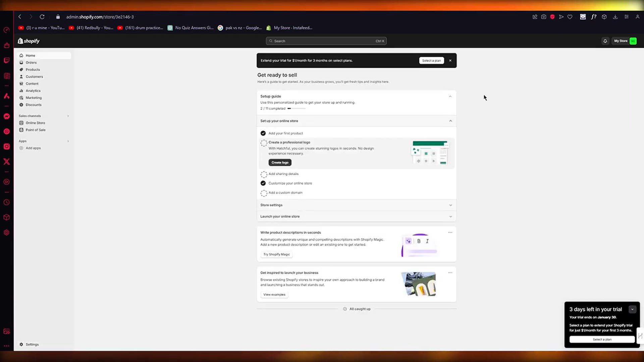Open Messenger icon in browser sidebar

(7, 116)
